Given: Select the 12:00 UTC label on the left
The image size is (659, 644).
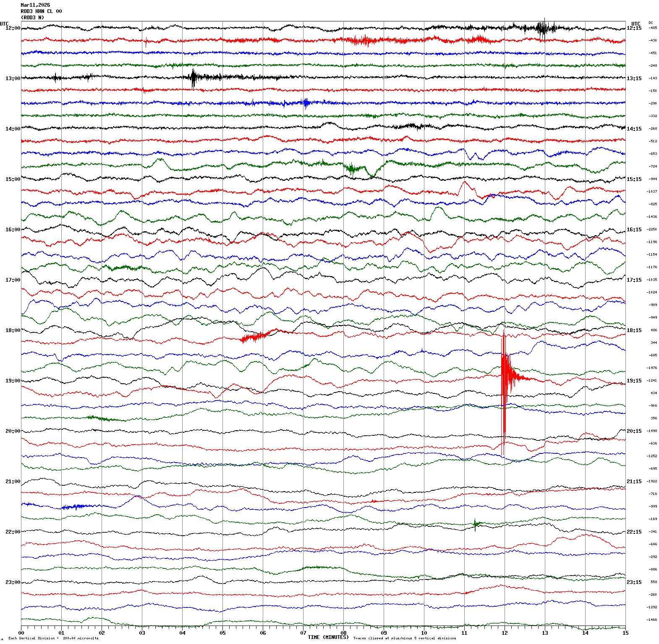Looking at the screenshot, I should tap(13, 28).
